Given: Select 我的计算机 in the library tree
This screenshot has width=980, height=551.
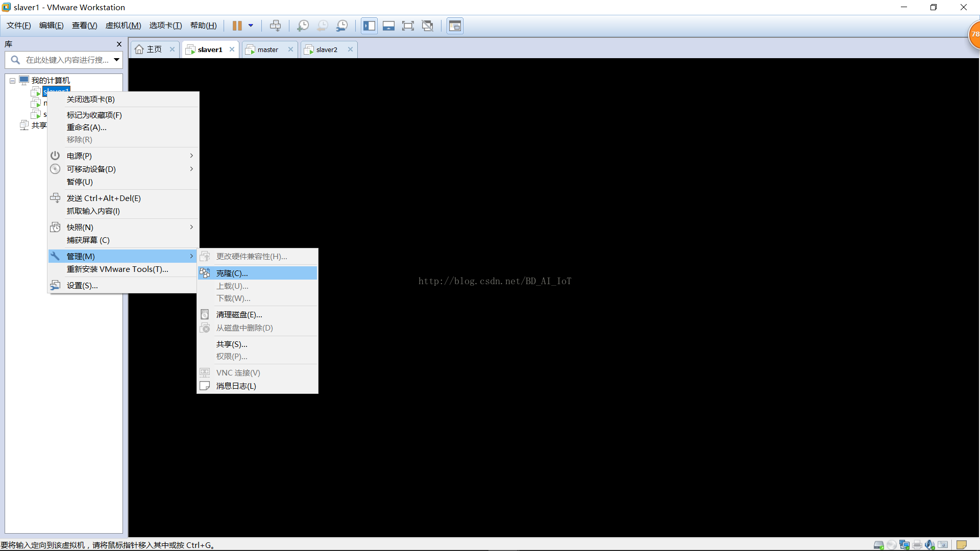Looking at the screenshot, I should (51, 80).
